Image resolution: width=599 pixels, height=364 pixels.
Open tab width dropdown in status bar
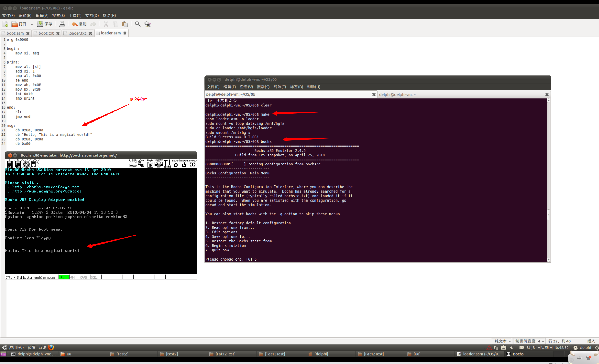coord(530,341)
